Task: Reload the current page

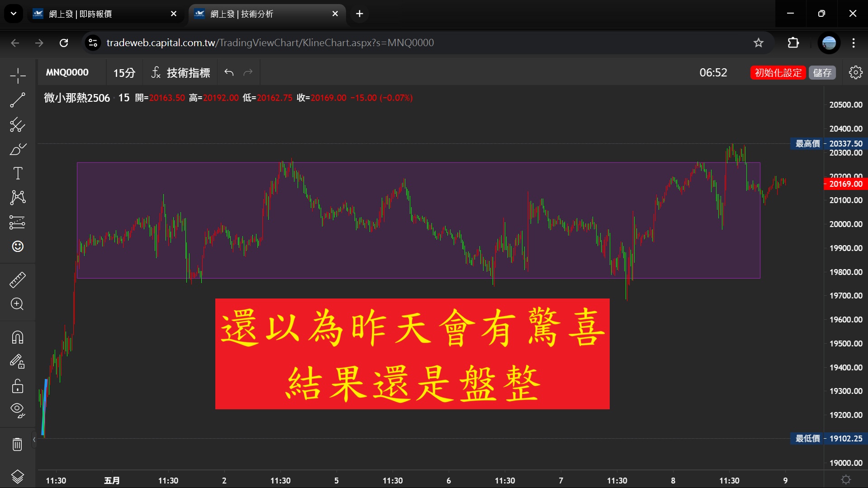Action: [x=64, y=43]
